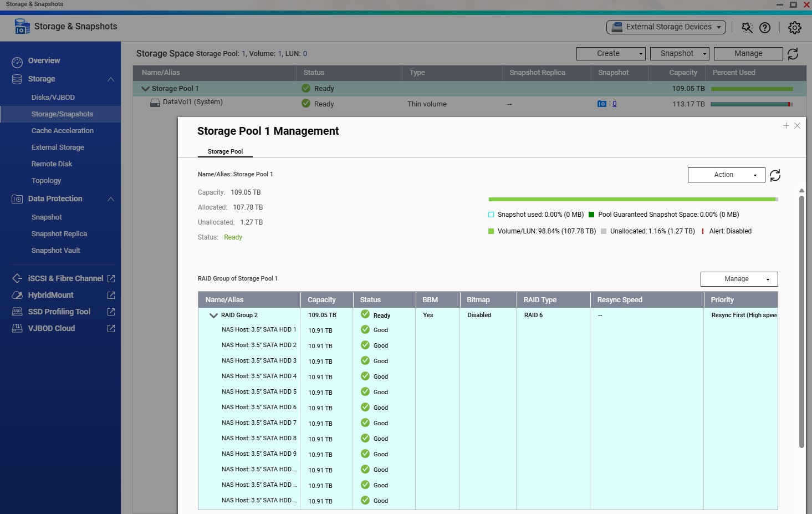This screenshot has height=514, width=812.
Task: Open the SSD Profiling Tool
Action: tap(59, 312)
